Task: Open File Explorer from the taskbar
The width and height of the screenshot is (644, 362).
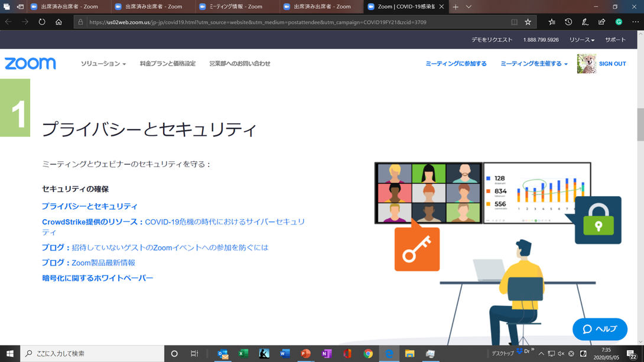Action: tap(409, 353)
